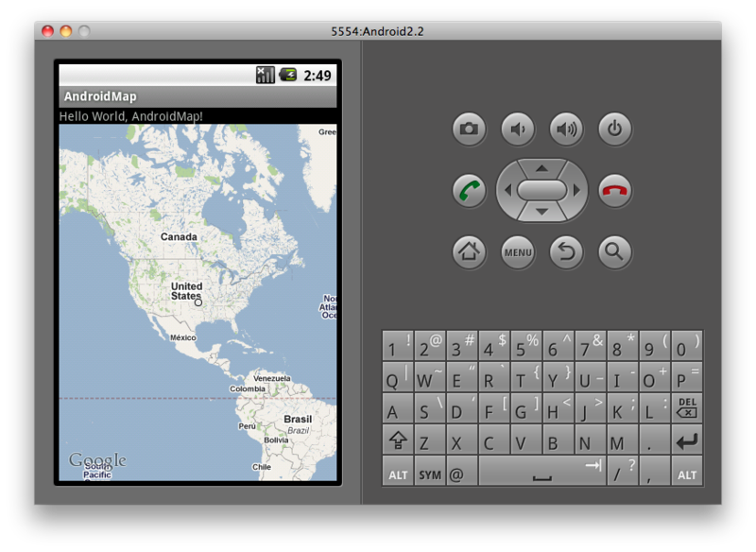Go to the home screen button
Screen dimensions: 756x552
coord(469,251)
